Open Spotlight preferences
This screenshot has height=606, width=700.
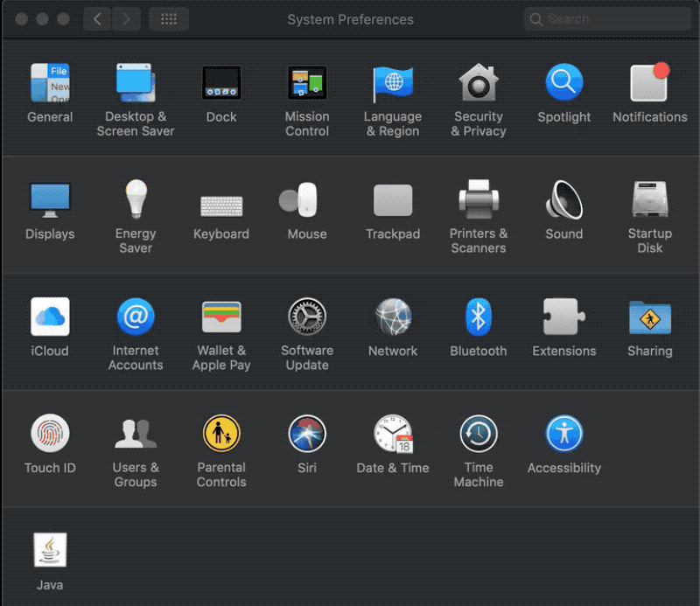click(563, 83)
